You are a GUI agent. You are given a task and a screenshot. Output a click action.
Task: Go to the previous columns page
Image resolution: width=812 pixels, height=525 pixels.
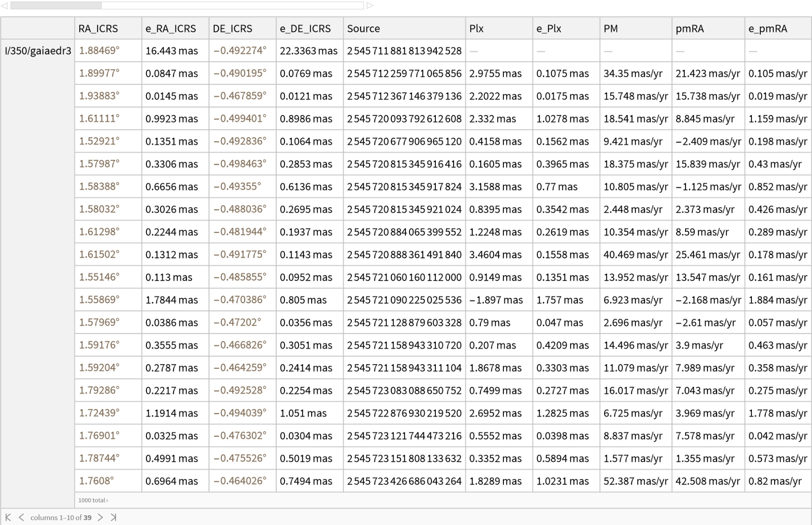click(21, 517)
